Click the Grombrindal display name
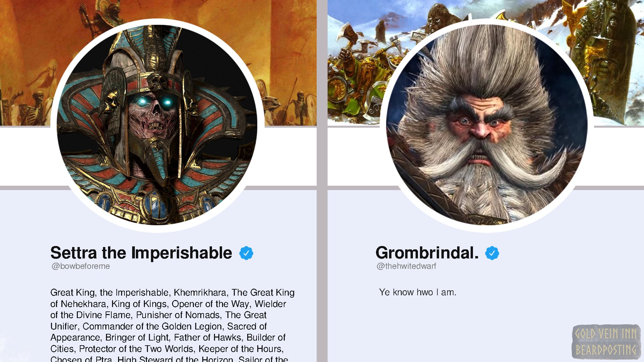The height and width of the screenshot is (362, 644). pos(427,253)
